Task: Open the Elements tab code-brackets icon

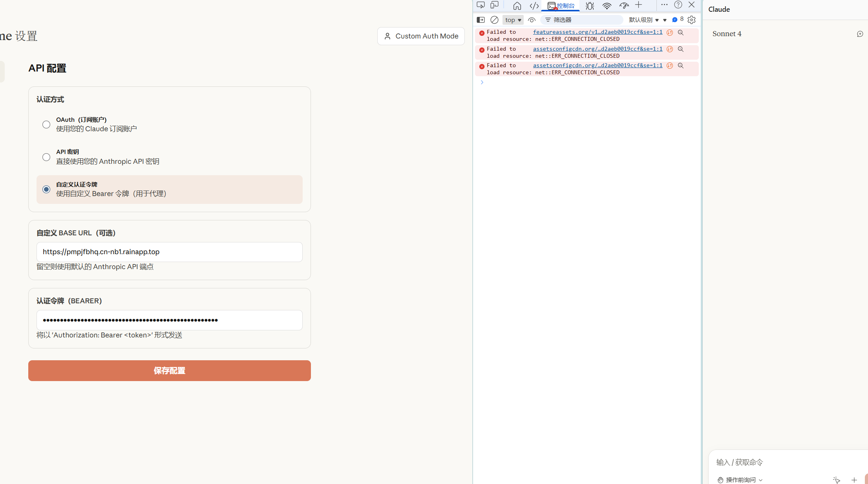Action: 534,5
